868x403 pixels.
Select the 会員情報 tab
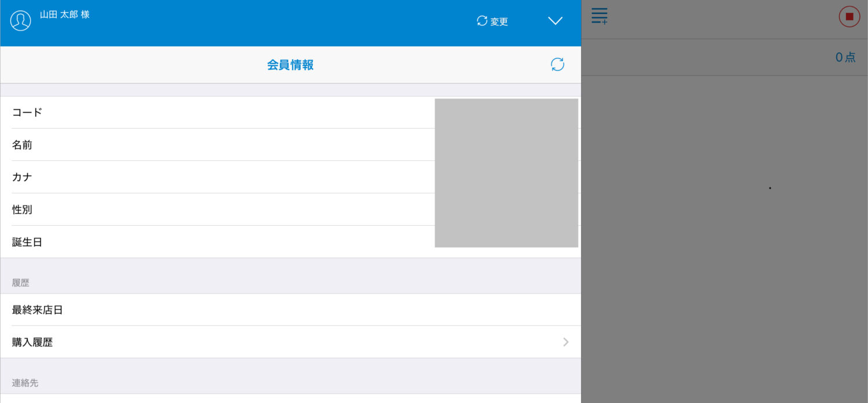(x=290, y=65)
